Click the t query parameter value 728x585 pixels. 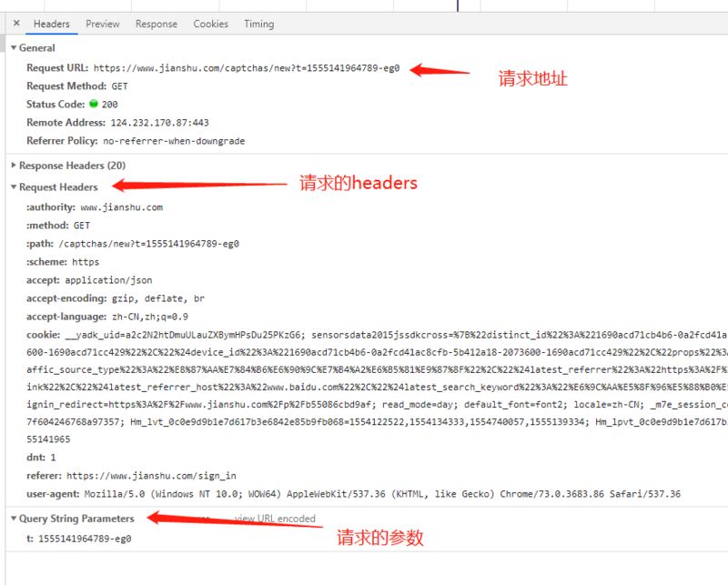coord(85,539)
